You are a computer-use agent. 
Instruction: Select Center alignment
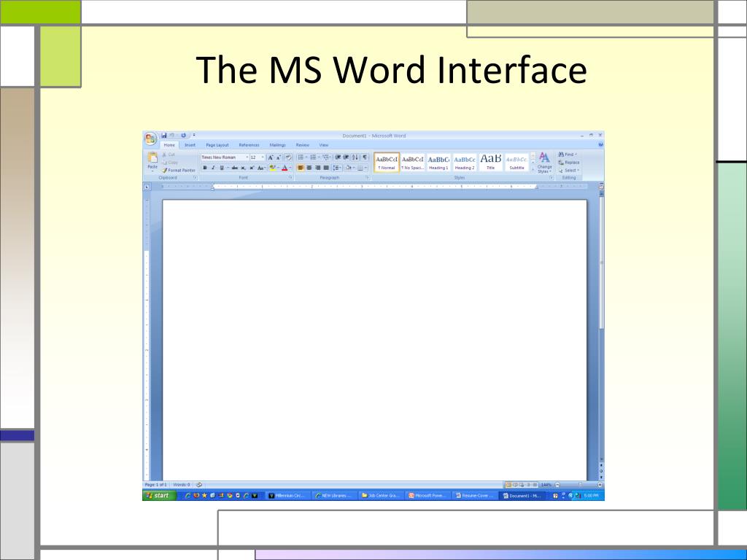point(309,168)
